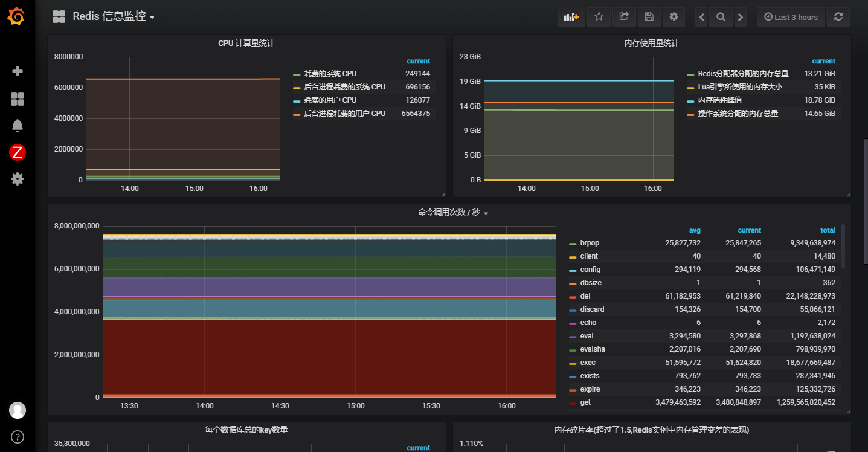This screenshot has width=868, height=452.
Task: Open dashboard settings gear in top bar
Action: pyautogui.click(x=674, y=17)
